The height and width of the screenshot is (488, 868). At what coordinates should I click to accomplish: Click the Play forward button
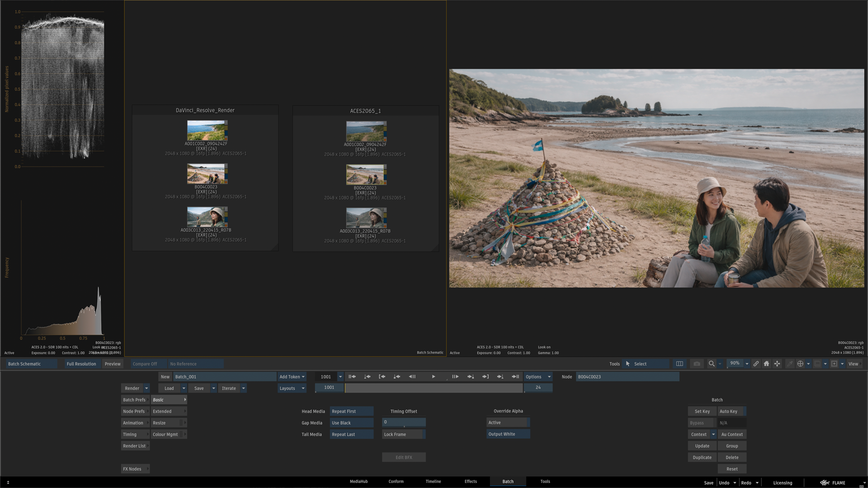(433, 377)
